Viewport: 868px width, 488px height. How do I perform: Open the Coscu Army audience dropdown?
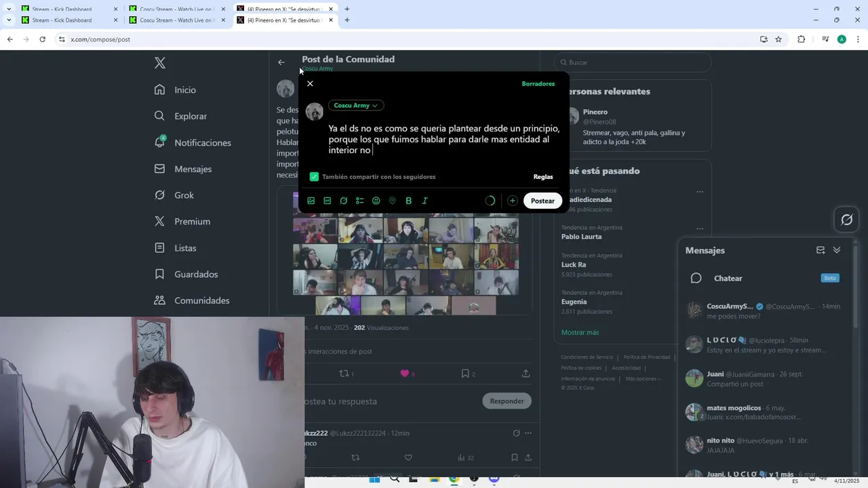tap(356, 106)
